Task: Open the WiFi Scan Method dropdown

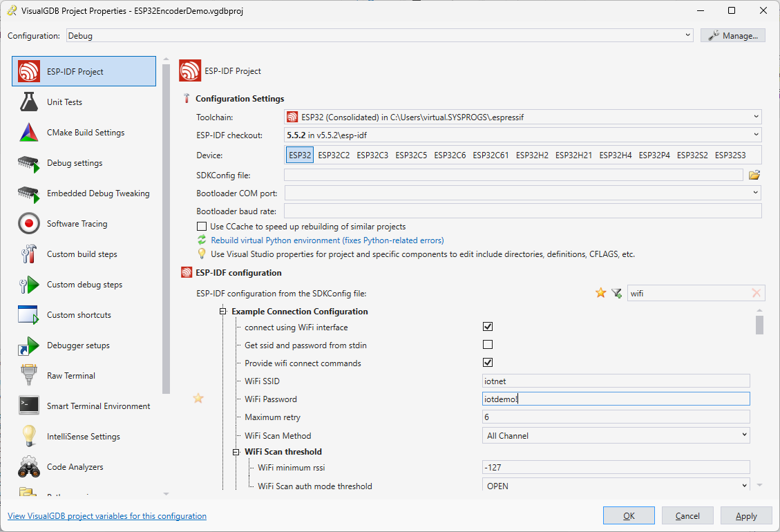Action: click(x=615, y=435)
